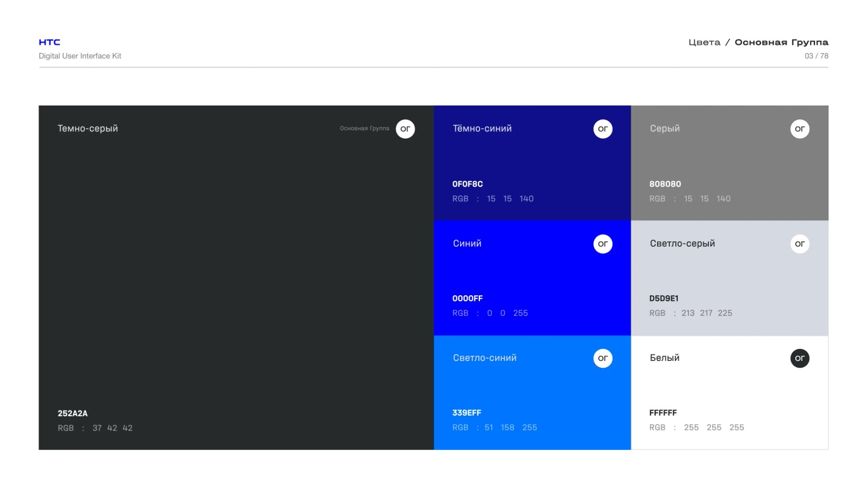Click RGB line under 808080
868x488 pixels.
690,199
